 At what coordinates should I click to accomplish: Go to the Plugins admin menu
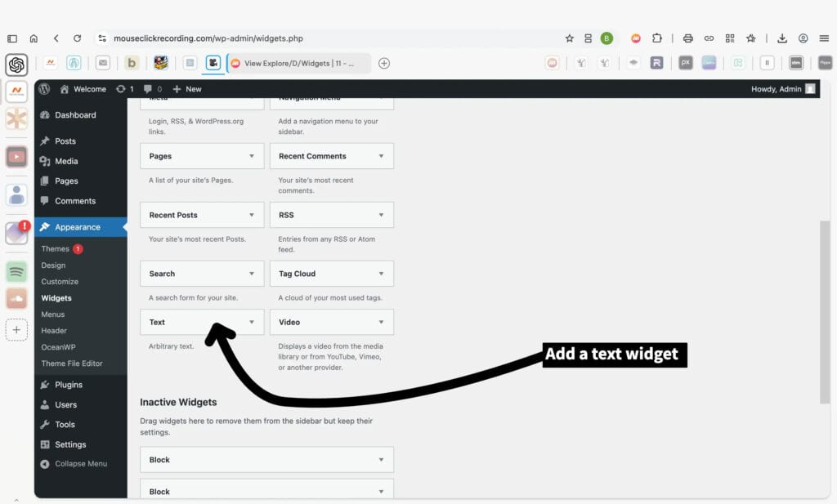click(68, 385)
